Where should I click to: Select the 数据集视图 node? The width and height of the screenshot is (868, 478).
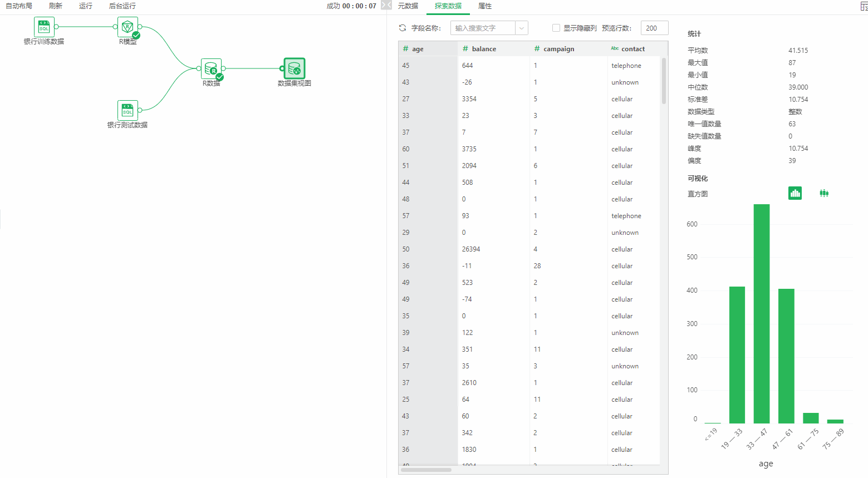(x=293, y=68)
